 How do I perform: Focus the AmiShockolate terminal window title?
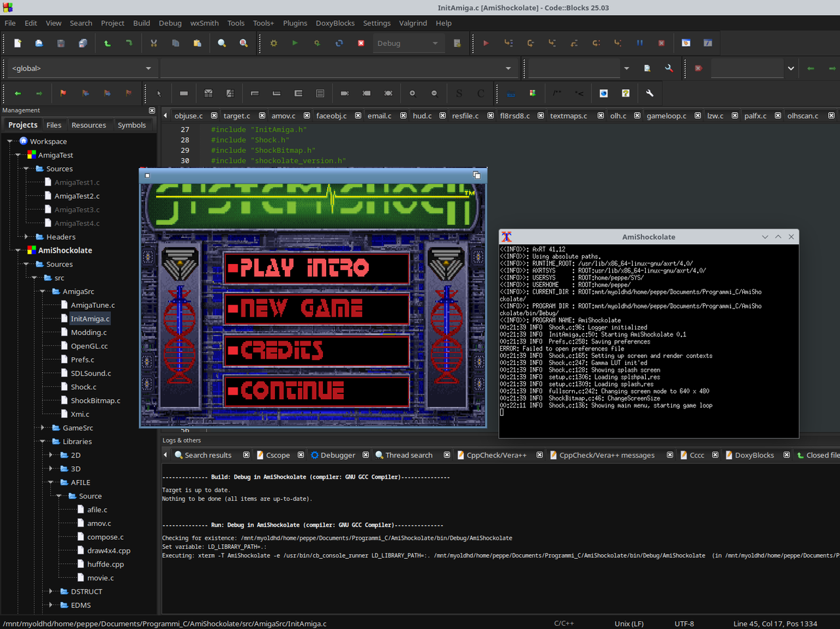click(x=648, y=237)
